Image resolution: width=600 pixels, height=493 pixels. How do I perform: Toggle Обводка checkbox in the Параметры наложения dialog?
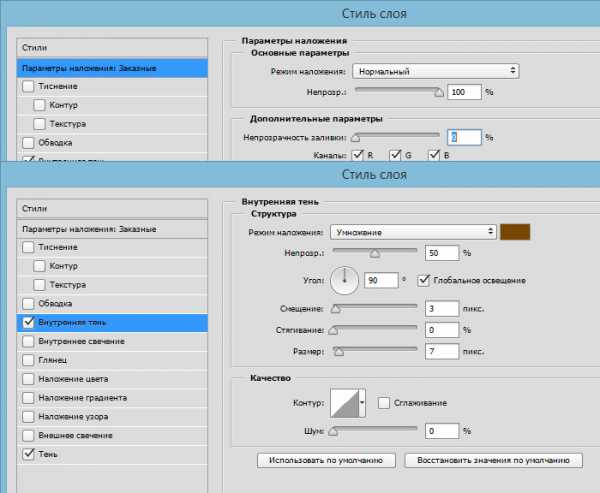(28, 143)
